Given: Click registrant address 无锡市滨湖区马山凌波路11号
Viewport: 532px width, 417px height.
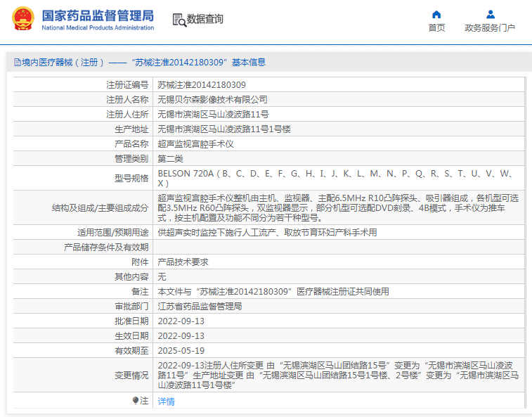Looking at the screenshot, I should (x=213, y=115).
